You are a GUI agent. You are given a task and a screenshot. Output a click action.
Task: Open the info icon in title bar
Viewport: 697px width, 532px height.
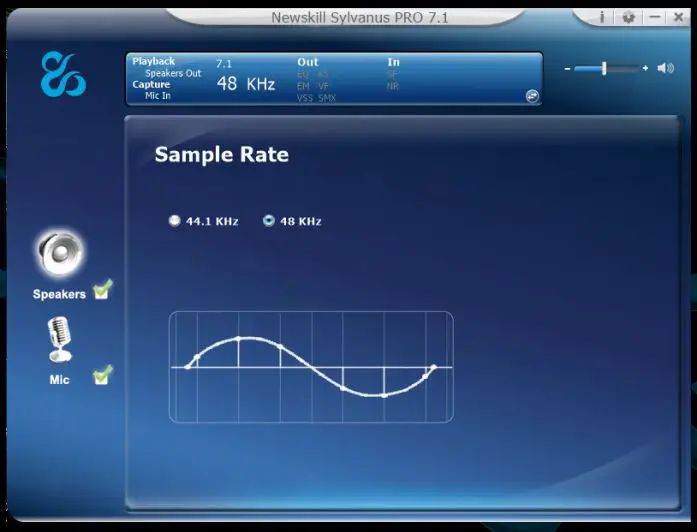pyautogui.click(x=602, y=17)
